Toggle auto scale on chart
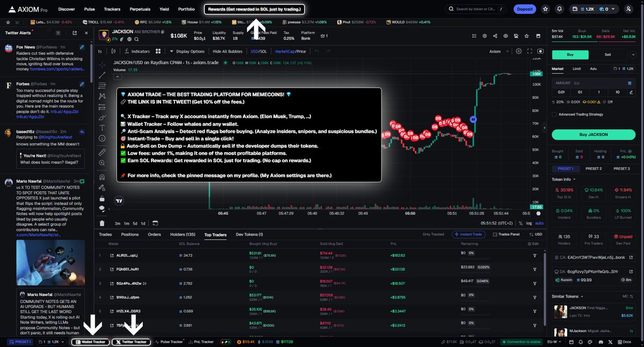The image size is (644, 347). (x=539, y=223)
